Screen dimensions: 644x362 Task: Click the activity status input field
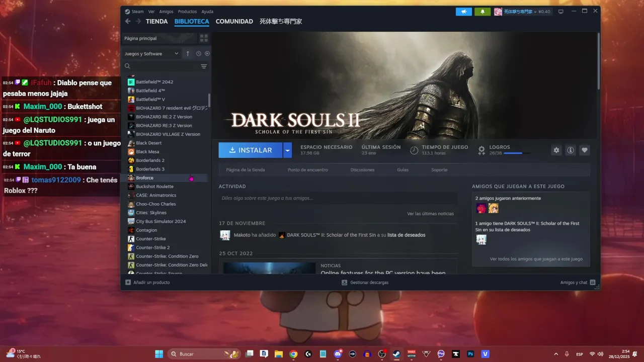[x=338, y=198]
